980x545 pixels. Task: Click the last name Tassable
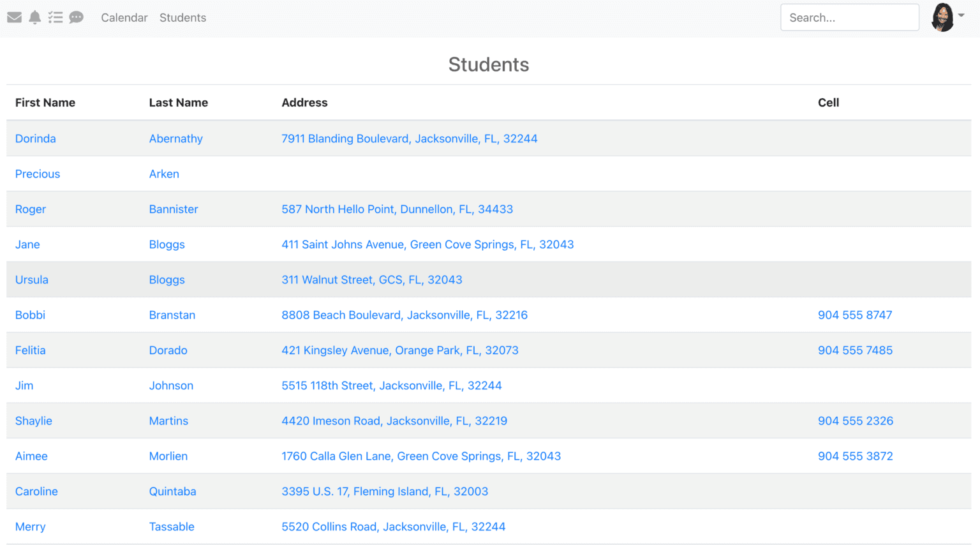point(172,526)
